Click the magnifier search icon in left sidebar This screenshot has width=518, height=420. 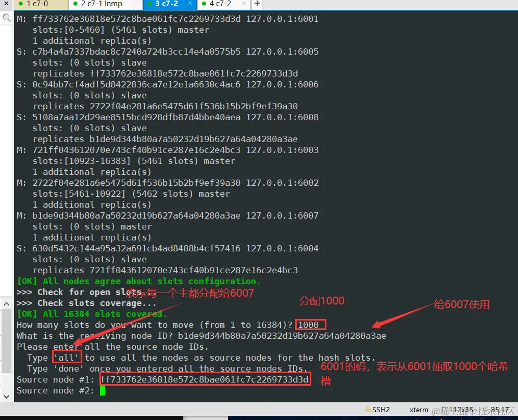(6, 18)
